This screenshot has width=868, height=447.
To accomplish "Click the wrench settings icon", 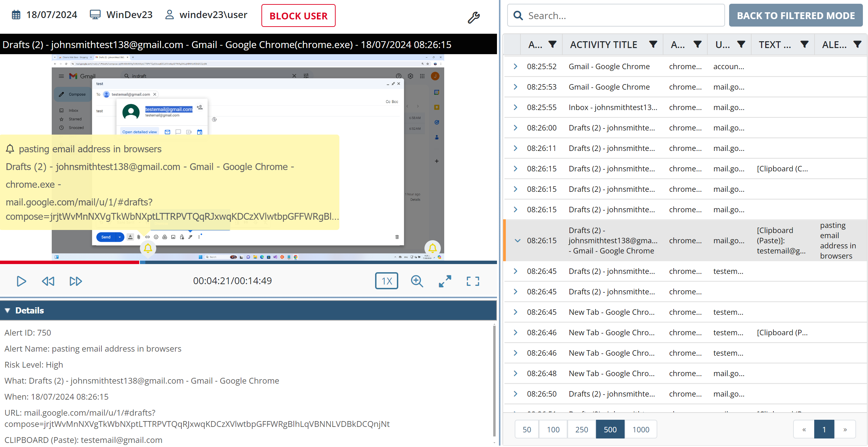I will (473, 17).
